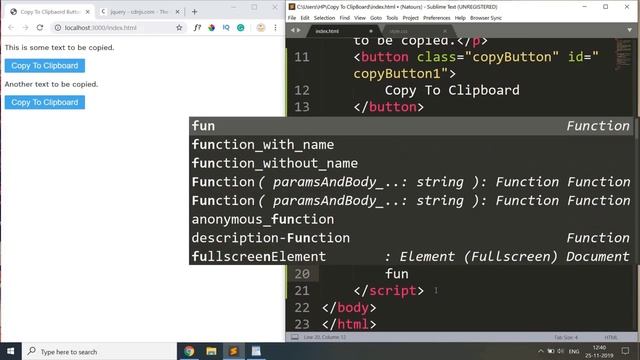Open Windows Start menu
This screenshot has width=640, height=360.
[x=11, y=351]
